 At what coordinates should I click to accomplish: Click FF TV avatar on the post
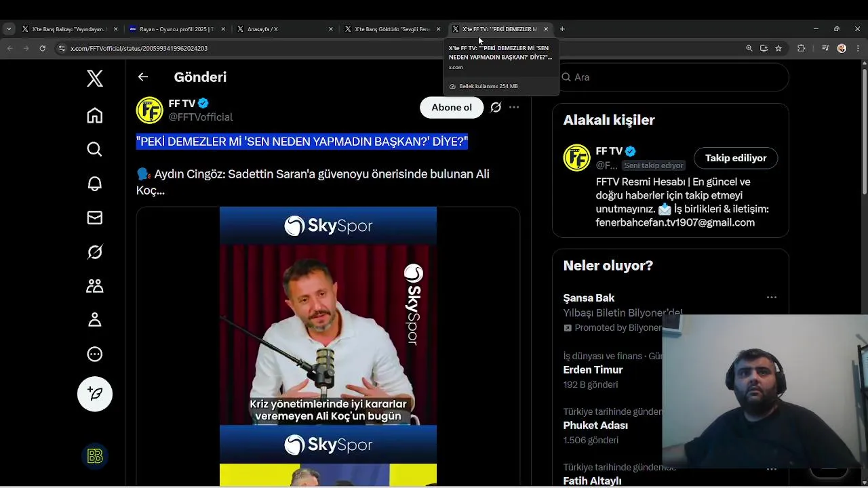[150, 110]
